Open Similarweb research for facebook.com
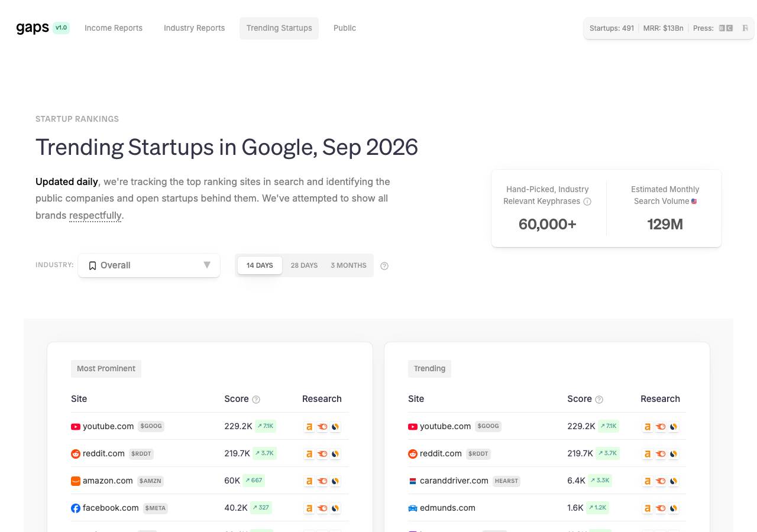Image resolution: width=757 pixels, height=532 pixels. [x=335, y=508]
